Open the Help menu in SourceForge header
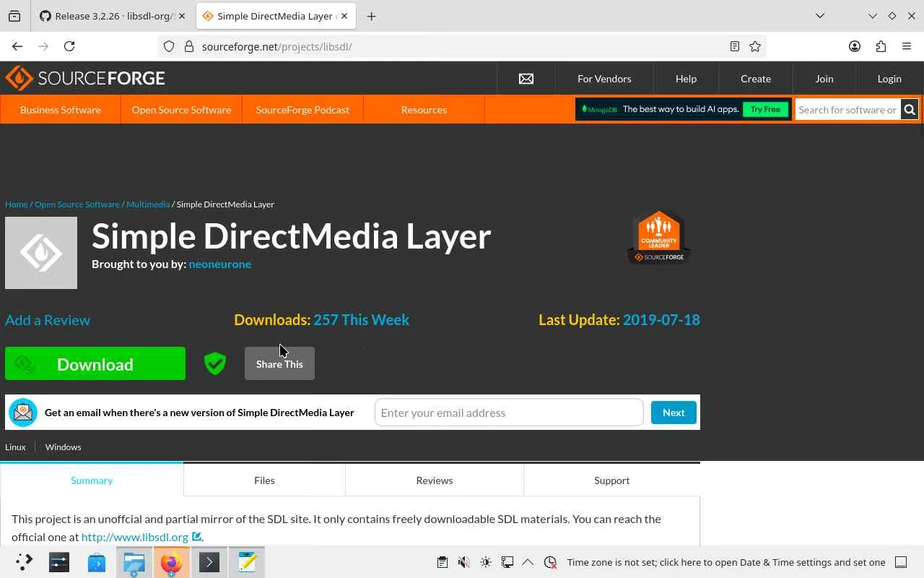924x578 pixels. 686,79
